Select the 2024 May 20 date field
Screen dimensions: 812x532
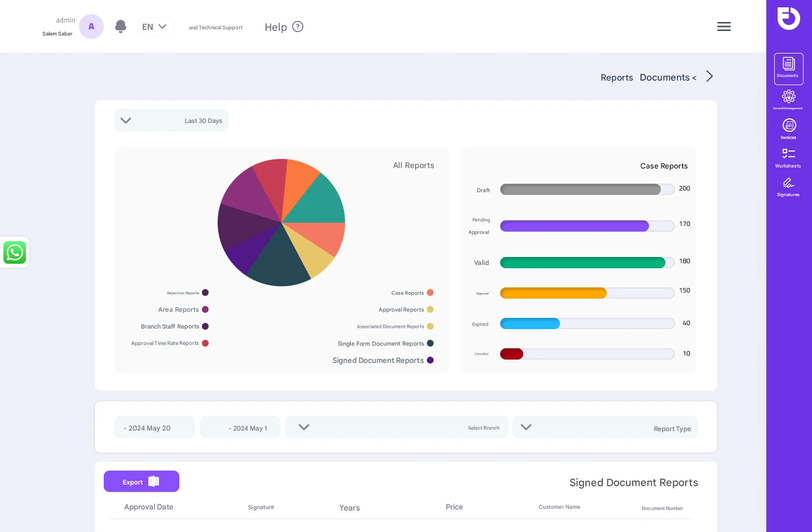pyautogui.click(x=154, y=427)
